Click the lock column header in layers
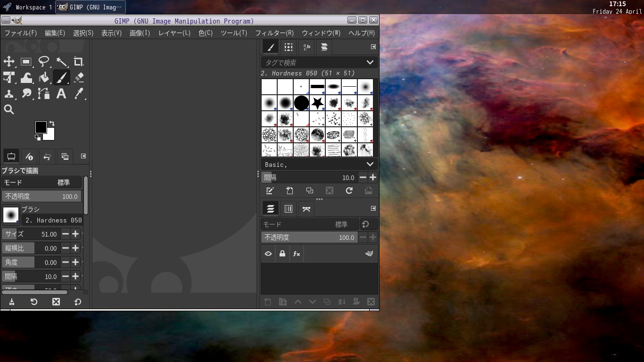Viewport: 644px width, 362px height. coord(282,254)
